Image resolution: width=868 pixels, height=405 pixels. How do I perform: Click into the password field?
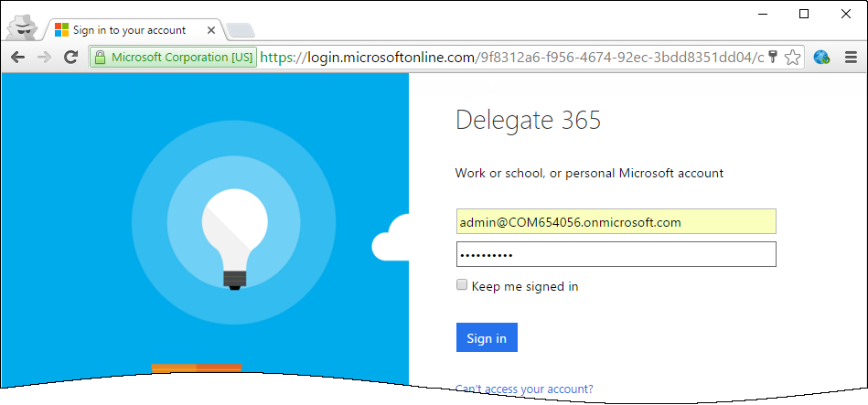point(616,254)
